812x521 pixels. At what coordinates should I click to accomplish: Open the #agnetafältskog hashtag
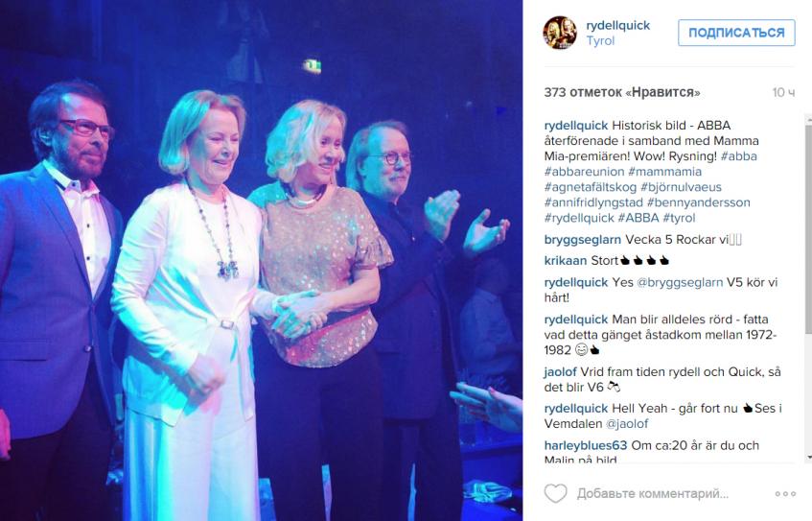591,187
